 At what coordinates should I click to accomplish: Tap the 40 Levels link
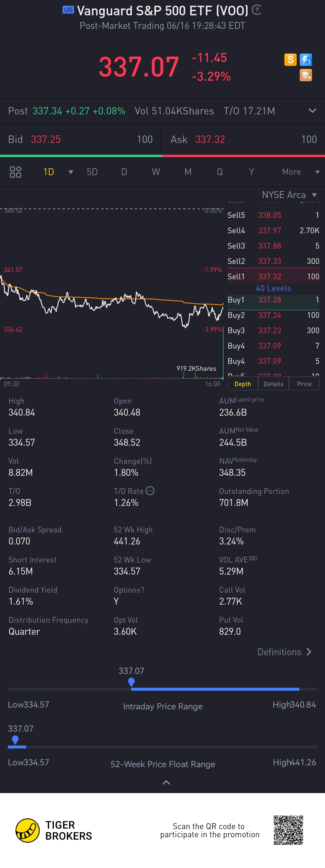click(x=273, y=288)
